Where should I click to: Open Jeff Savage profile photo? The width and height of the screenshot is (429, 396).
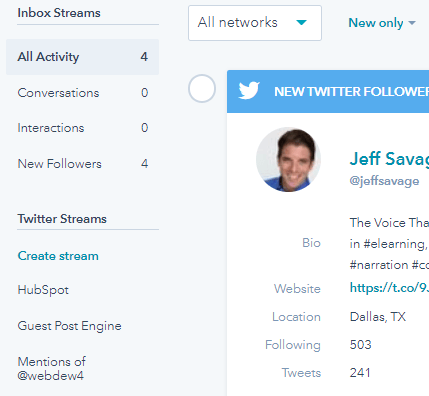[x=288, y=159]
